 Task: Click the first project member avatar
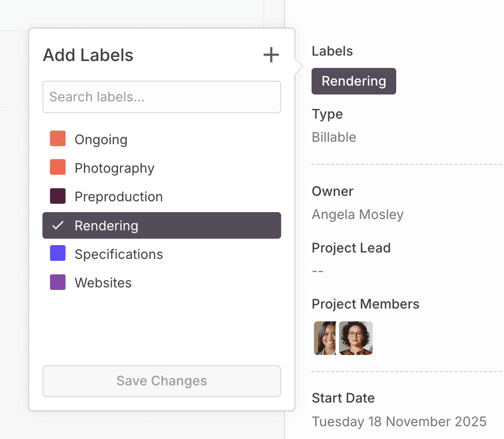click(x=325, y=338)
